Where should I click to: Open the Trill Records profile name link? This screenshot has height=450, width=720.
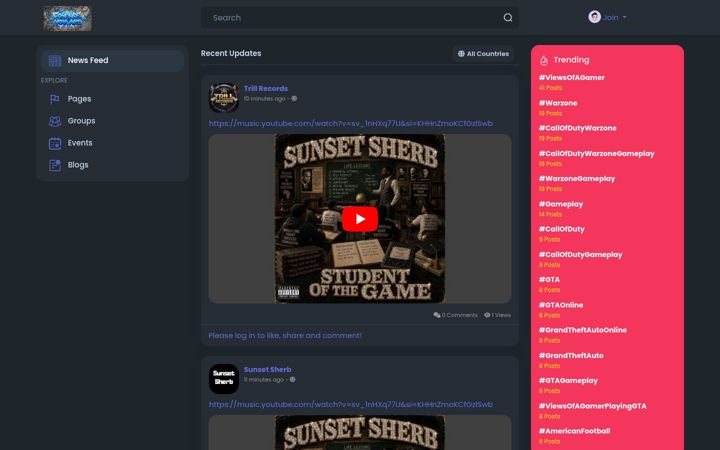[x=266, y=89]
